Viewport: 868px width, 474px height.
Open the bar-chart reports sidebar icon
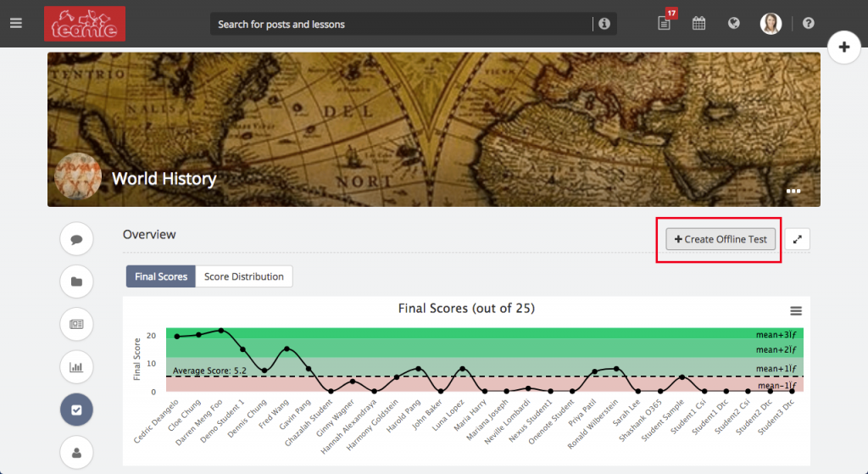click(x=76, y=367)
